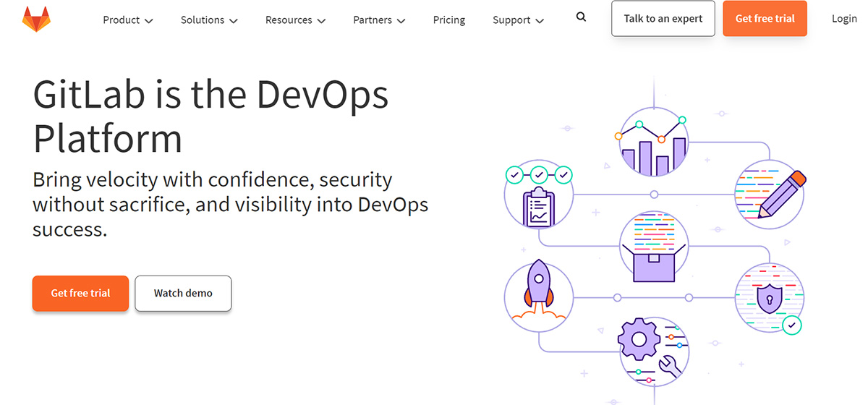The image size is (868, 405).
Task: Click the GitLab is the DevOps Platform heading
Action: pyautogui.click(x=210, y=115)
